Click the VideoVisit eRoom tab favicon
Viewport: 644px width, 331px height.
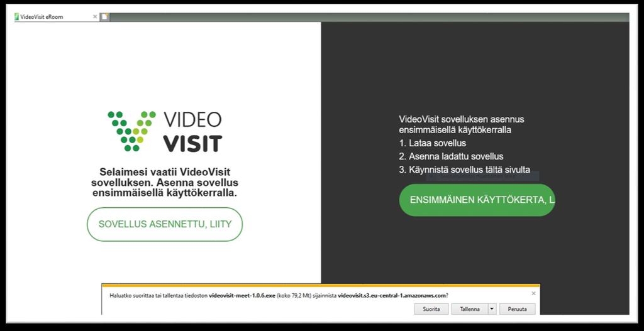[17, 17]
